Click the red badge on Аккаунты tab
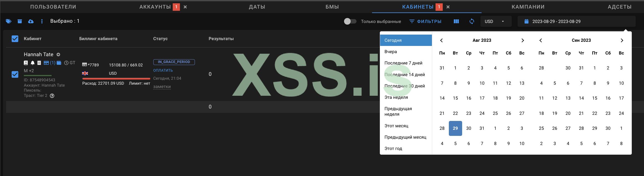This screenshot has width=644, height=176. (176, 7)
